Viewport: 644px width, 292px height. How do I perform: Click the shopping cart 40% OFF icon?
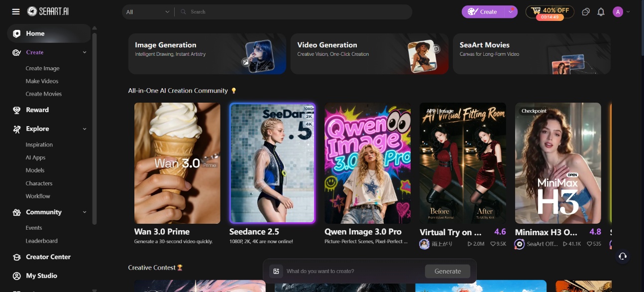pos(536,10)
